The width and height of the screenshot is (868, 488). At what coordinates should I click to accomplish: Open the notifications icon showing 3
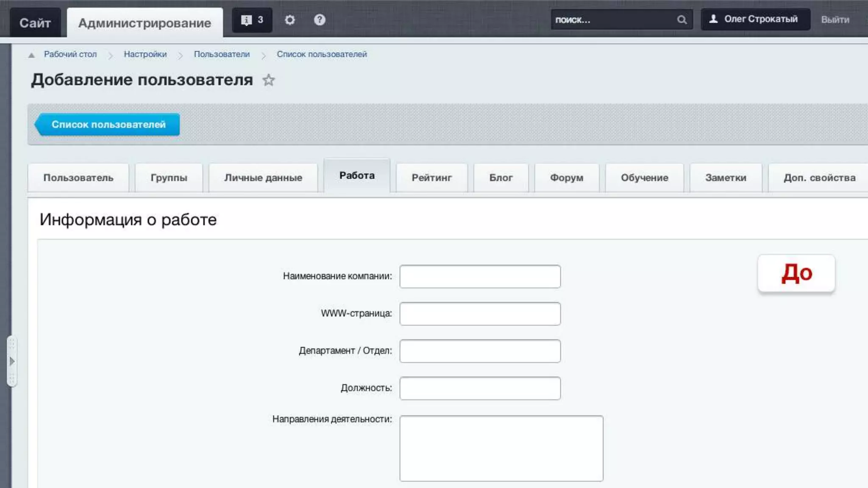click(x=252, y=20)
